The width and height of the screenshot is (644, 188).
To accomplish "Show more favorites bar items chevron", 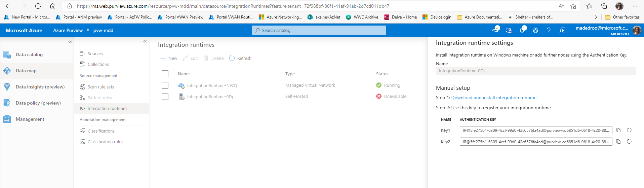I will coord(596,17).
